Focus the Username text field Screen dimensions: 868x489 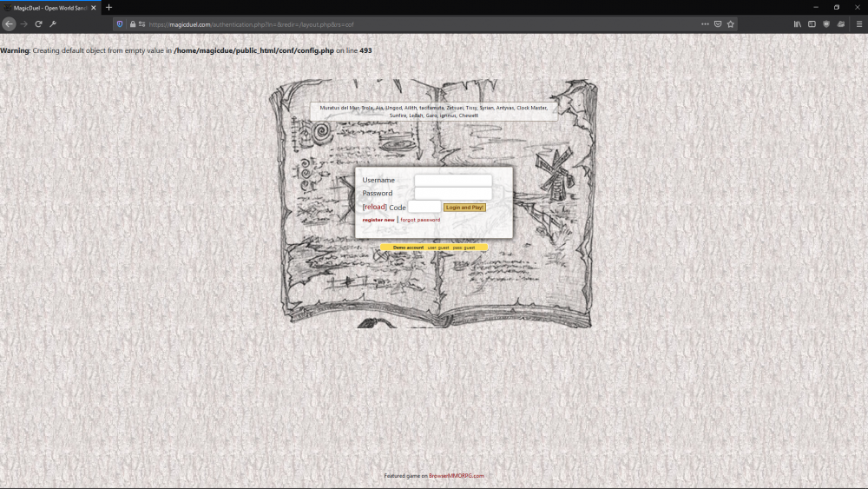tap(452, 181)
